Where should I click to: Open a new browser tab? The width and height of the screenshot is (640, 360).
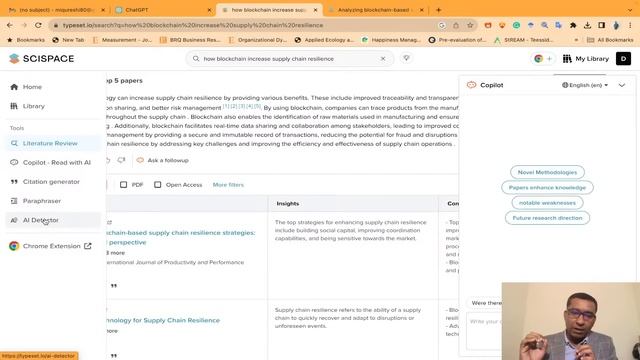[x=439, y=10]
